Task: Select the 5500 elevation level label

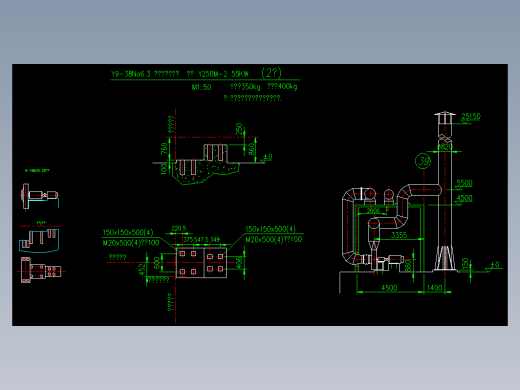Action: pyautogui.click(x=464, y=183)
